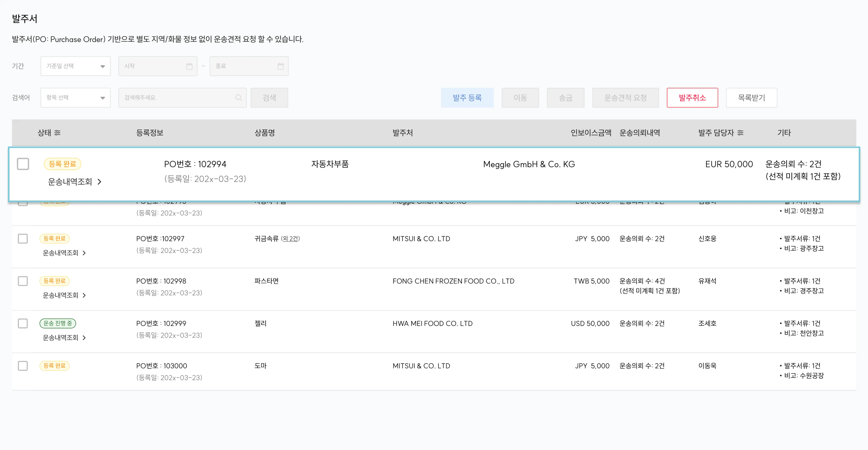This screenshot has height=450, width=868.
Task: Click the EUR 50,000 invoice amount
Action: click(x=729, y=164)
